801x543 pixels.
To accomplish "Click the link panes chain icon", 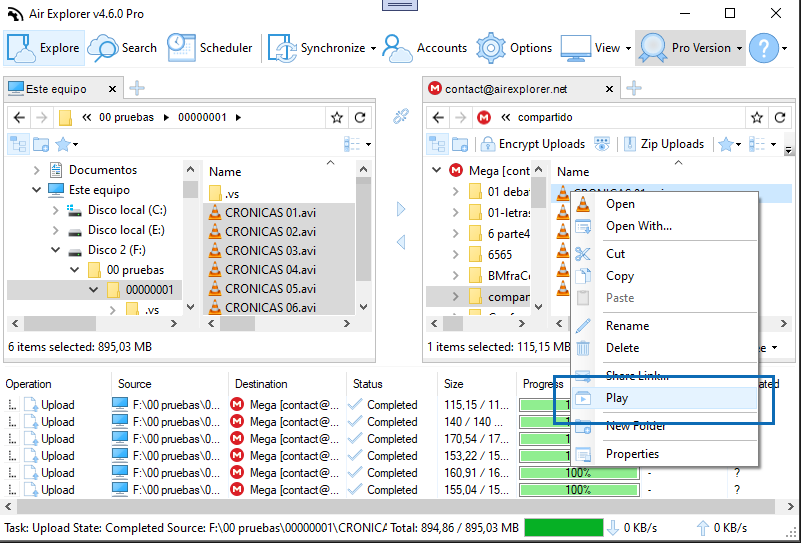I will pyautogui.click(x=401, y=116).
